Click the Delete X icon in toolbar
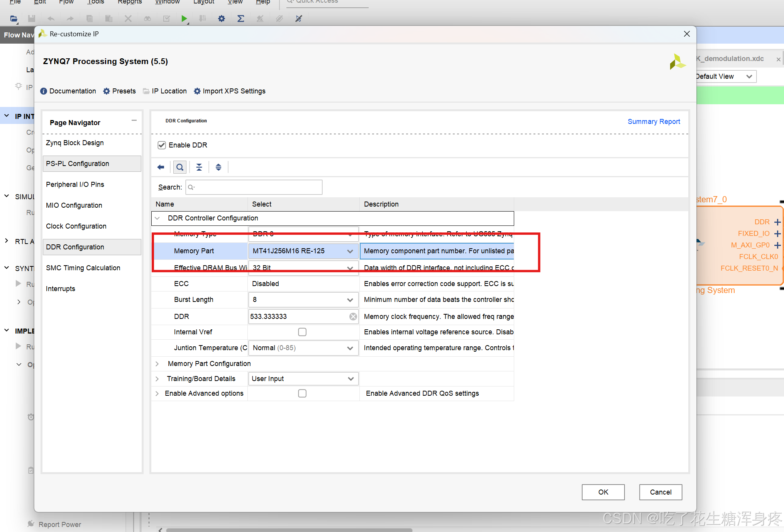The image size is (784, 532). (128, 18)
